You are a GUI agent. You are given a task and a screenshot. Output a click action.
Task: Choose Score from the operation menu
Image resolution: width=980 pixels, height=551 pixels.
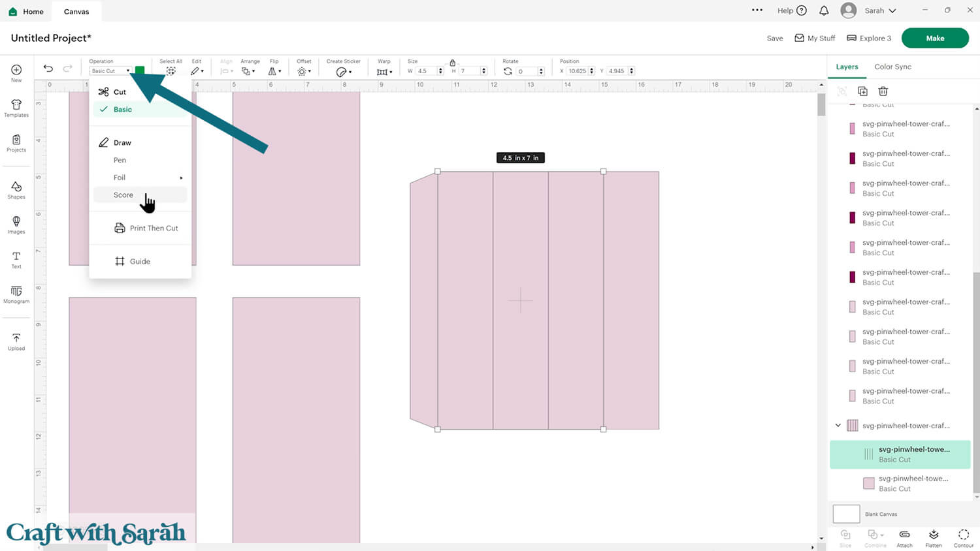pos(123,195)
